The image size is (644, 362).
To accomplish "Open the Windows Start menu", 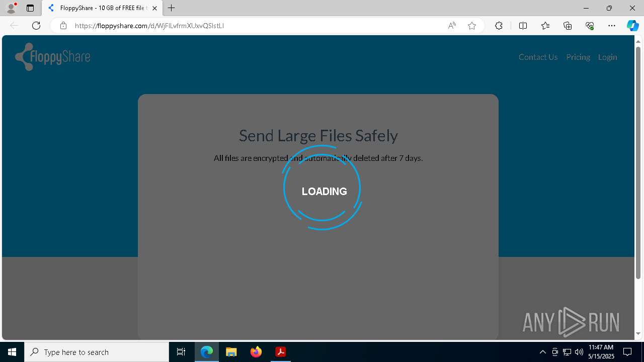I will (12, 352).
